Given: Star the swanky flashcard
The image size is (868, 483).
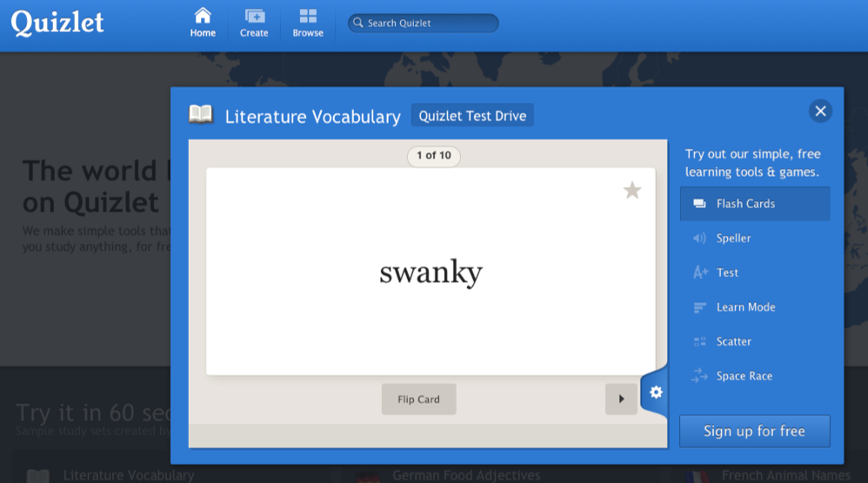Looking at the screenshot, I should [632, 191].
